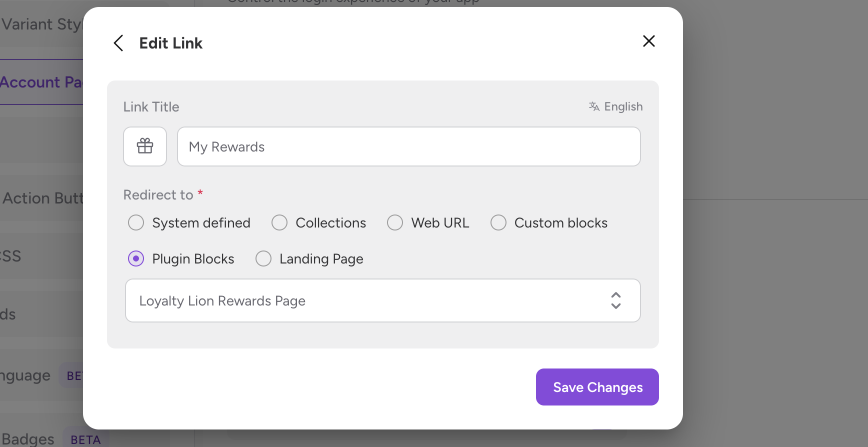Select the System defined radio option
This screenshot has height=447, width=868.
coord(136,222)
